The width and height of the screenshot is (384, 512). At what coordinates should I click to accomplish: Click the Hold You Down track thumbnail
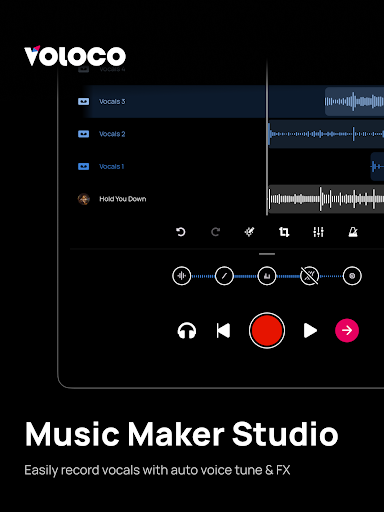pos(84,199)
